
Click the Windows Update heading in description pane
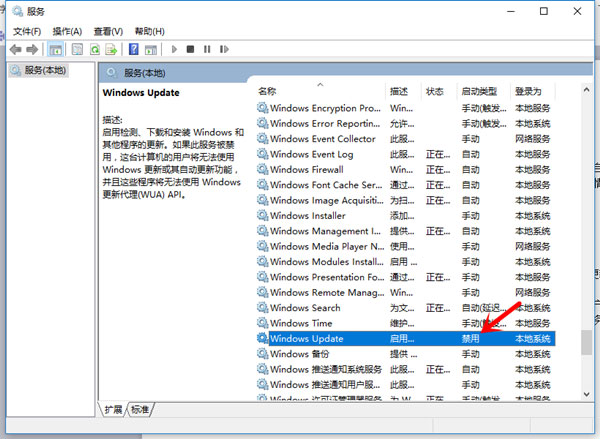tap(141, 93)
